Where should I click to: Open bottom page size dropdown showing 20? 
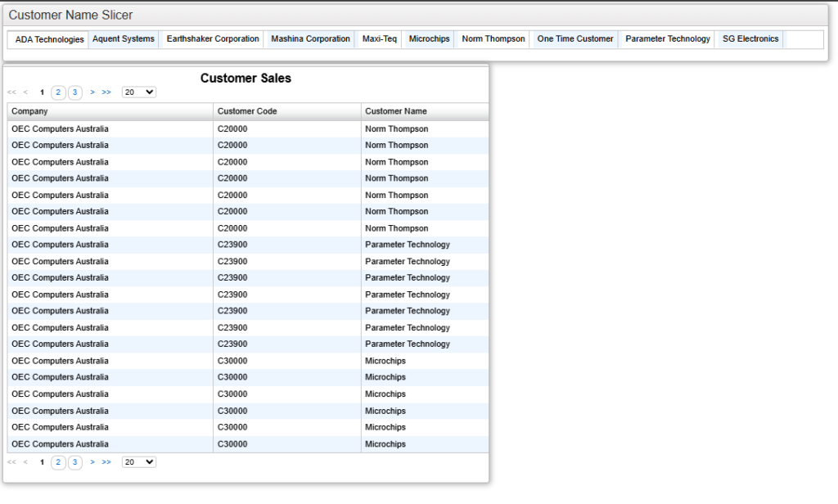tap(139, 462)
